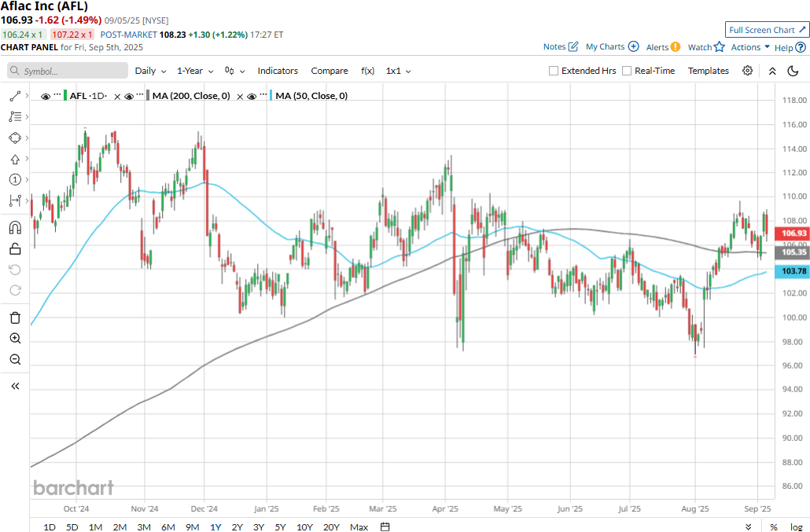Click the Help question mark icon
This screenshot has width=810, height=532.
[x=801, y=47]
